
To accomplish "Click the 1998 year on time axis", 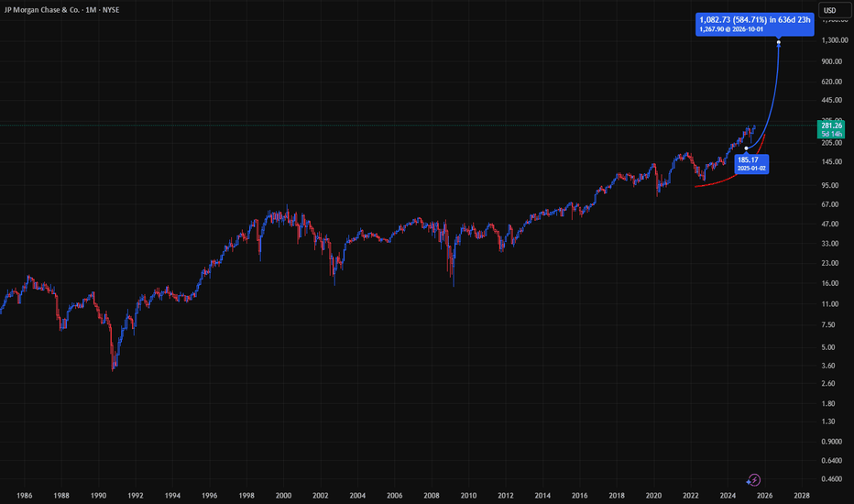I will [x=246, y=496].
